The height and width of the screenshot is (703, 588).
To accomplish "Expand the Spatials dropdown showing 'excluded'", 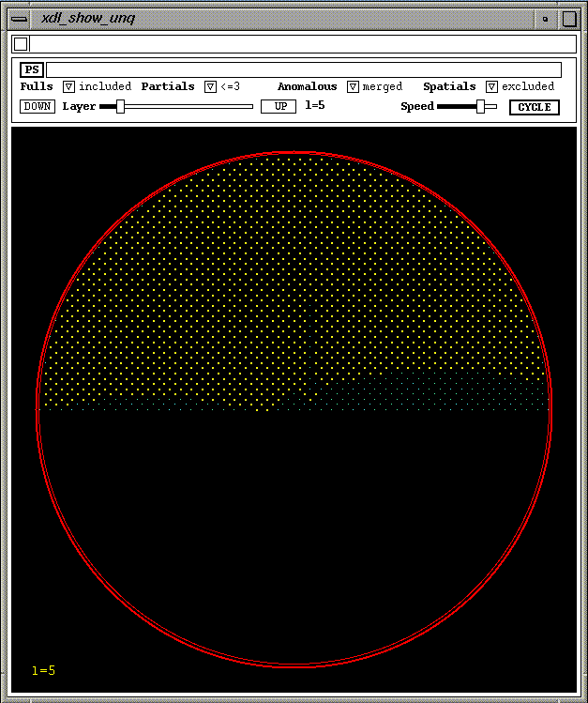I will click(x=491, y=86).
